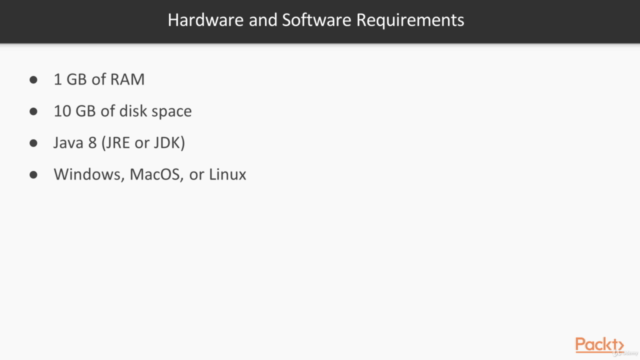Click the bullet beside 10 GB of disk space
This screenshot has width=640, height=360.
point(33,111)
